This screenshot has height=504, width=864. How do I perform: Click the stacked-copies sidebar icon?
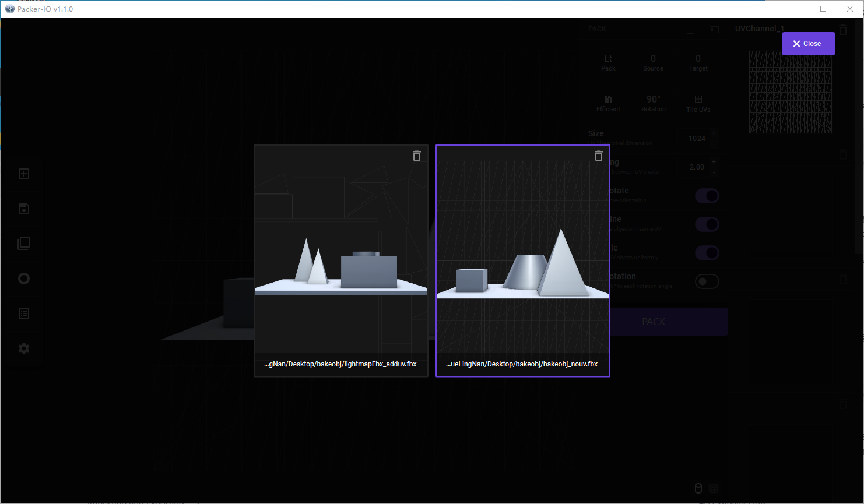[x=24, y=244]
